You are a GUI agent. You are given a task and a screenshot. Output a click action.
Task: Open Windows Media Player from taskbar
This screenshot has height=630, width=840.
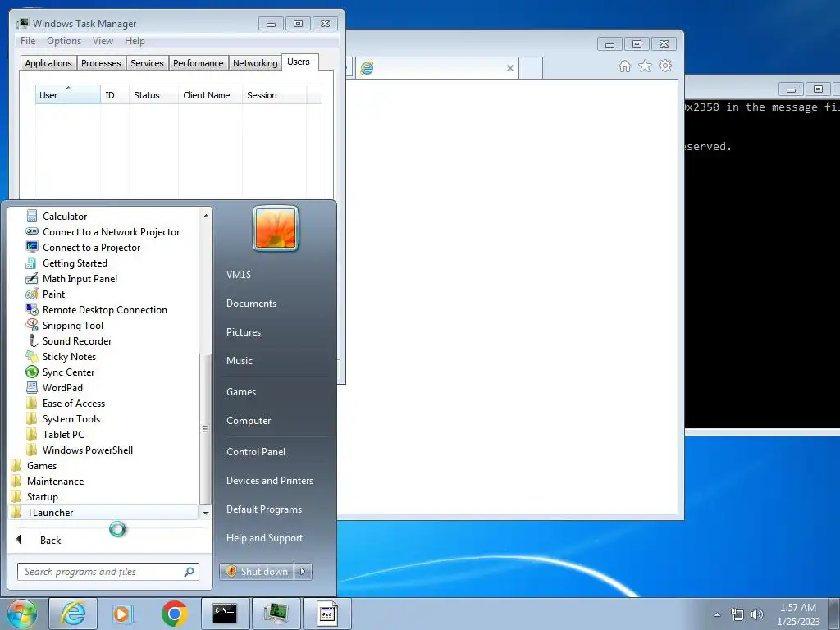122,614
